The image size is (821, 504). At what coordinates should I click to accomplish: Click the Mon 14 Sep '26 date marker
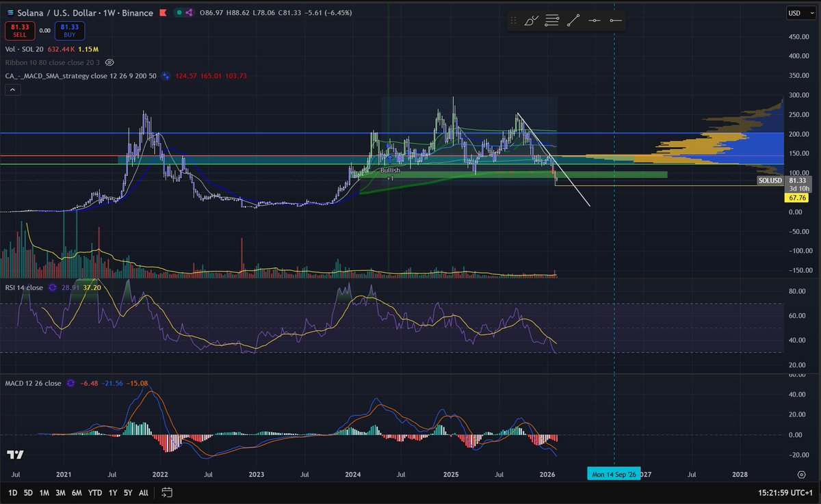[614, 474]
